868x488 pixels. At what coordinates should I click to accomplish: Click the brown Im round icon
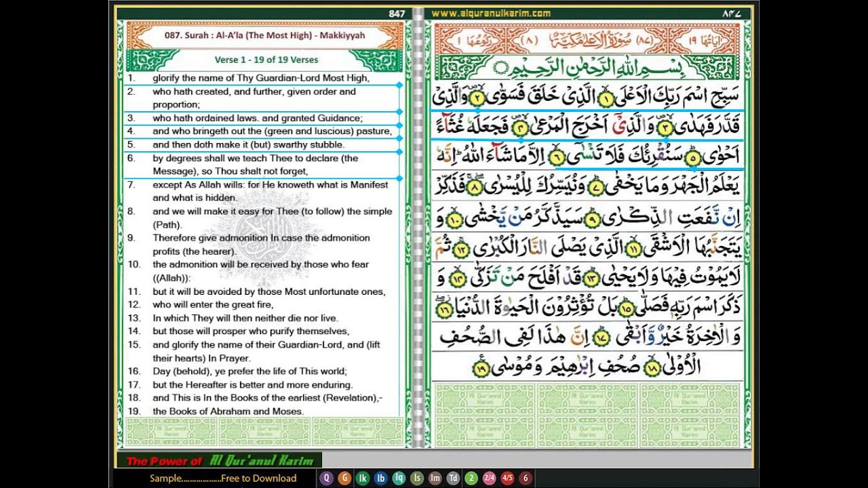[x=435, y=478]
